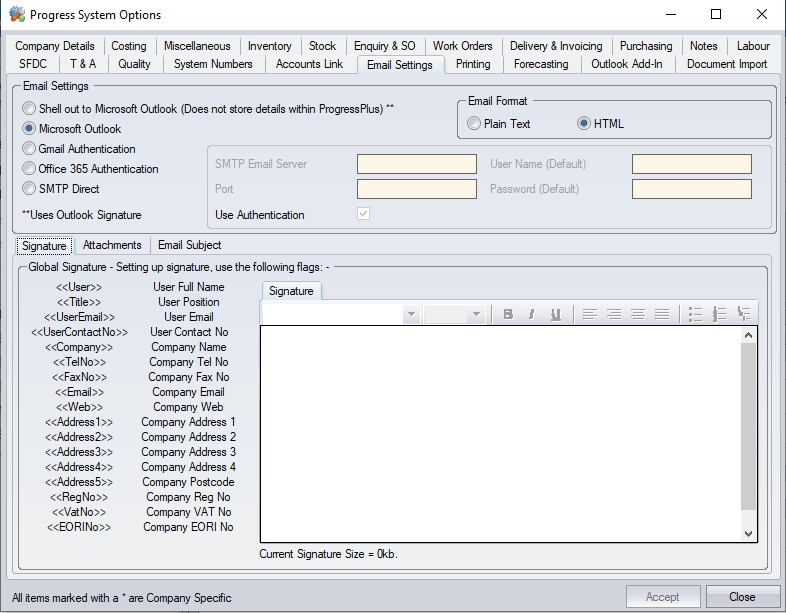Viewport: 786px width, 613px height.
Task: Select Gmail Authentication radio option
Action: pyautogui.click(x=29, y=149)
